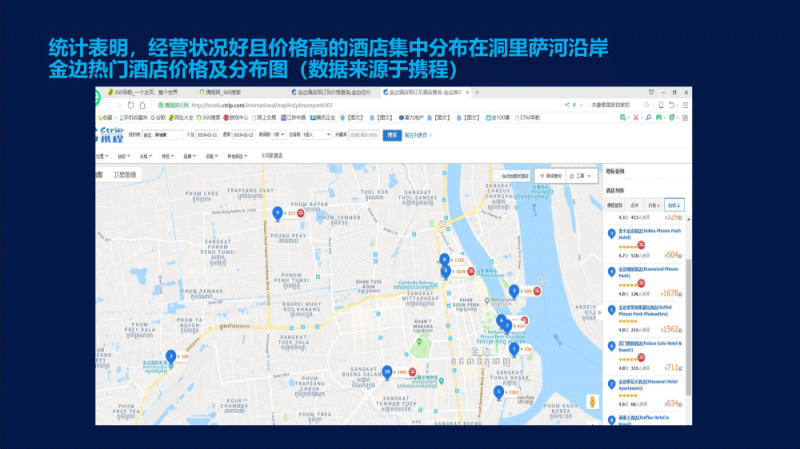Click map pin number 10 at Boeng Salang
Viewport: 800px width, 449px height.
click(x=387, y=372)
